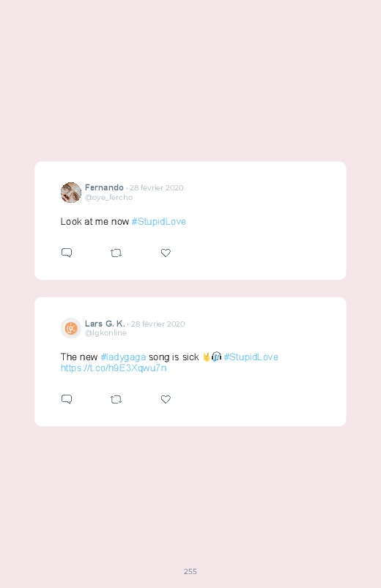
Task: Open the @lgkonline handle
Action: (x=106, y=333)
